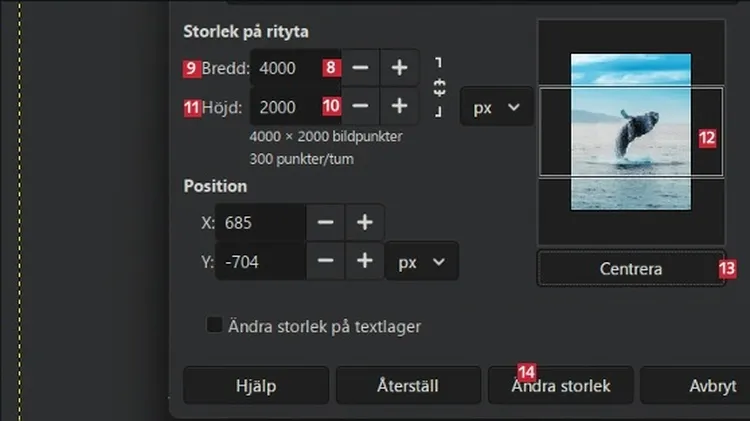
Task: Decrease Y position with minus button
Action: pyautogui.click(x=325, y=261)
